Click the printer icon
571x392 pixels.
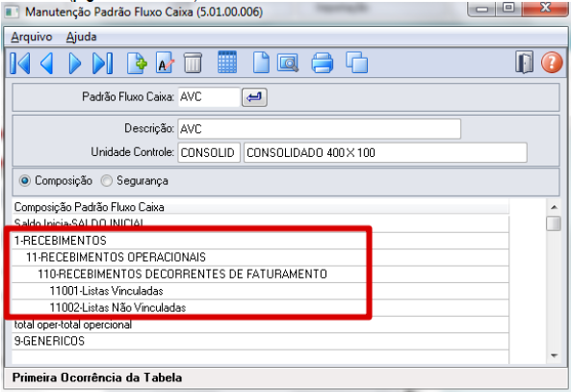(323, 63)
